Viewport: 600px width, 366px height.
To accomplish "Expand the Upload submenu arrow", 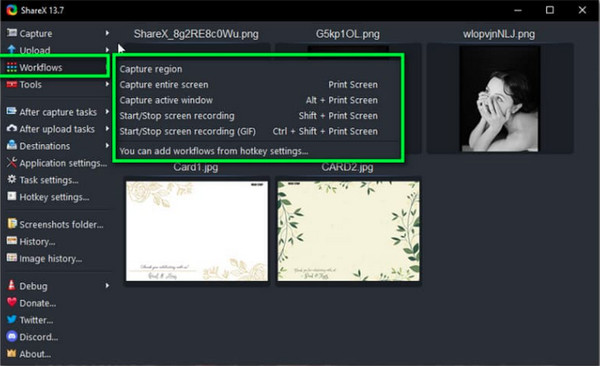I will 107,50.
